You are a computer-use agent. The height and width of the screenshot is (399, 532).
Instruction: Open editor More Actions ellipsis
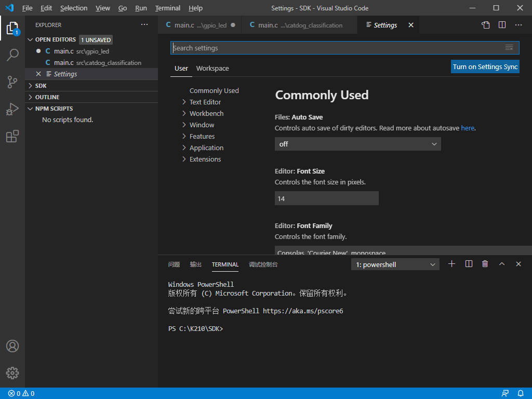518,25
